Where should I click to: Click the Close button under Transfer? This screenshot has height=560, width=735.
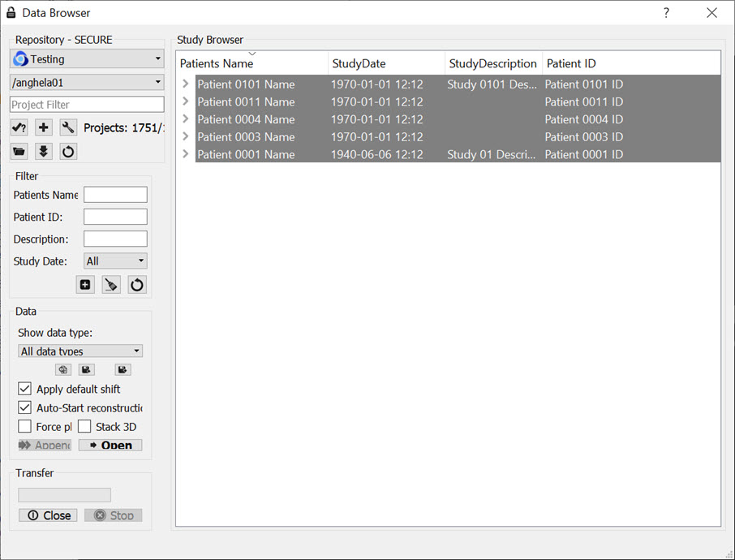click(48, 515)
